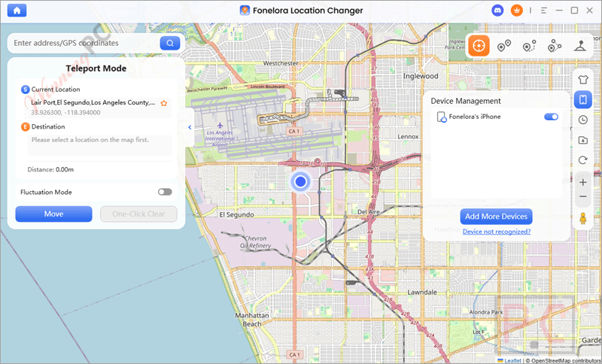The image size is (602, 364).
Task: Click the Fonelora's iPhone device icon
Action: (442, 117)
